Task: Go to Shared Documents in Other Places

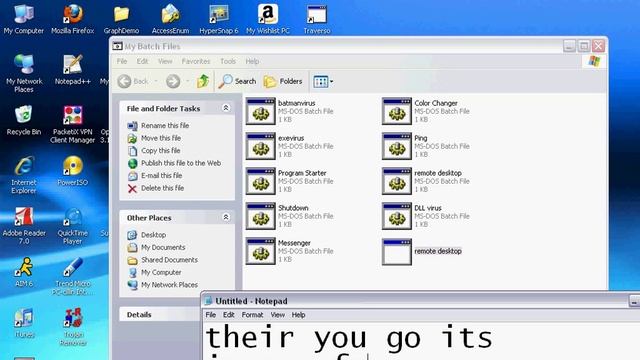Action: click(169, 260)
